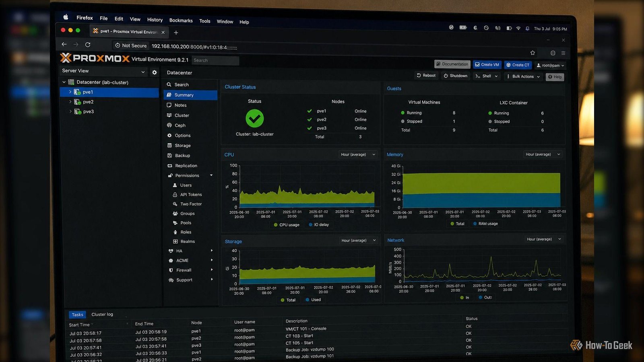Select Summary in Datacenter menu

(x=190, y=95)
